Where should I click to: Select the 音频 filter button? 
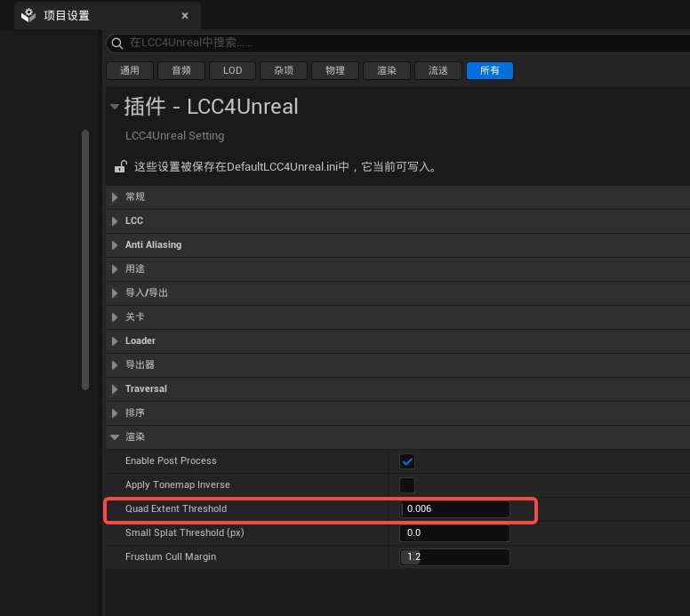[x=181, y=70]
